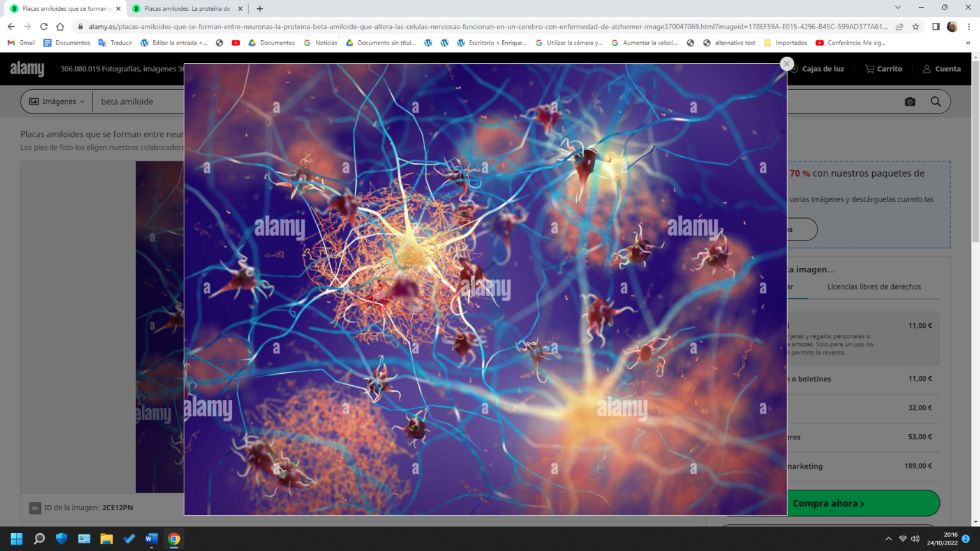This screenshot has width=980, height=551.
Task: Select the marketing 189,00 € license
Action: click(x=863, y=466)
